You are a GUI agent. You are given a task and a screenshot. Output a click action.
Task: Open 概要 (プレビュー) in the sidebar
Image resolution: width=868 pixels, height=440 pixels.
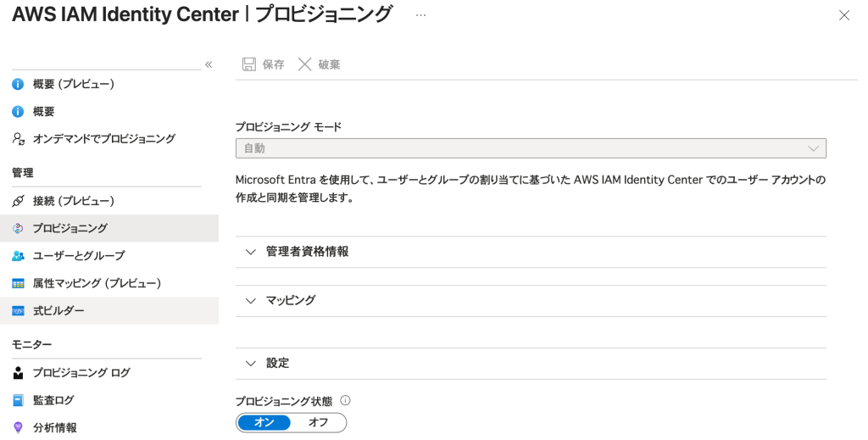73,84
